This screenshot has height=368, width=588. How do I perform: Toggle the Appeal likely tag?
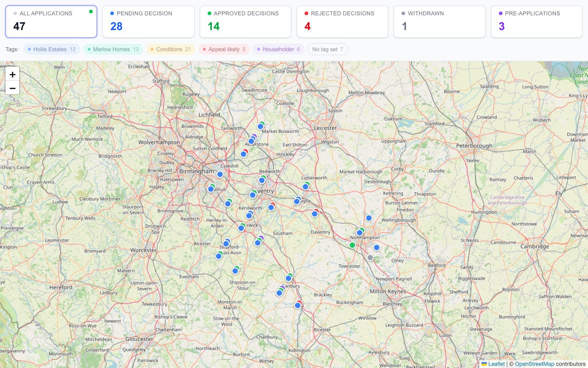pos(224,49)
